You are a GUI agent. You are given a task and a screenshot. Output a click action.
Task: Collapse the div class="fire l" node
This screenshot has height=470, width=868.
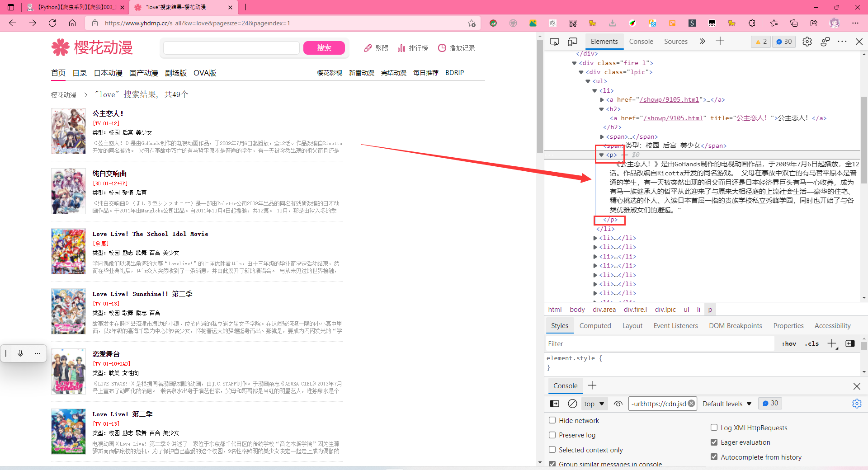tap(574, 63)
